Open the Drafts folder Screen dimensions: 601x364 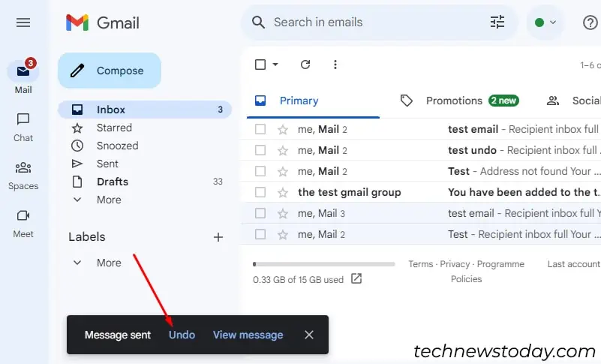click(113, 182)
